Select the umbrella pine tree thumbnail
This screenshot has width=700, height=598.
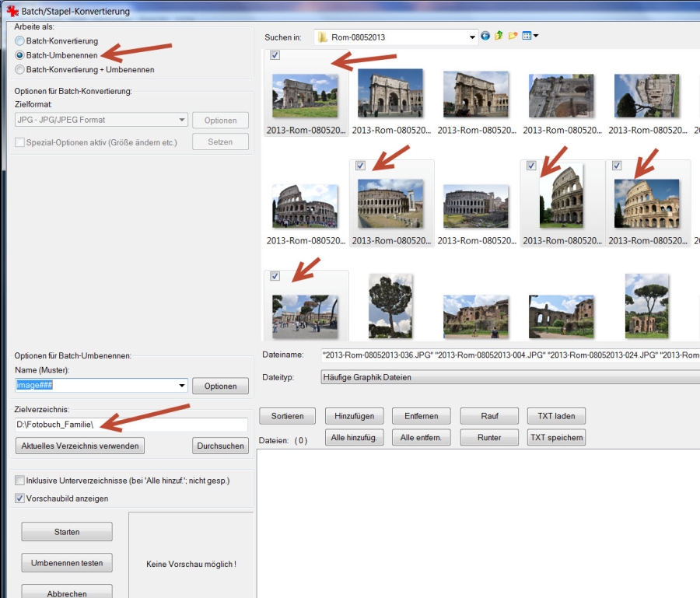pos(390,307)
